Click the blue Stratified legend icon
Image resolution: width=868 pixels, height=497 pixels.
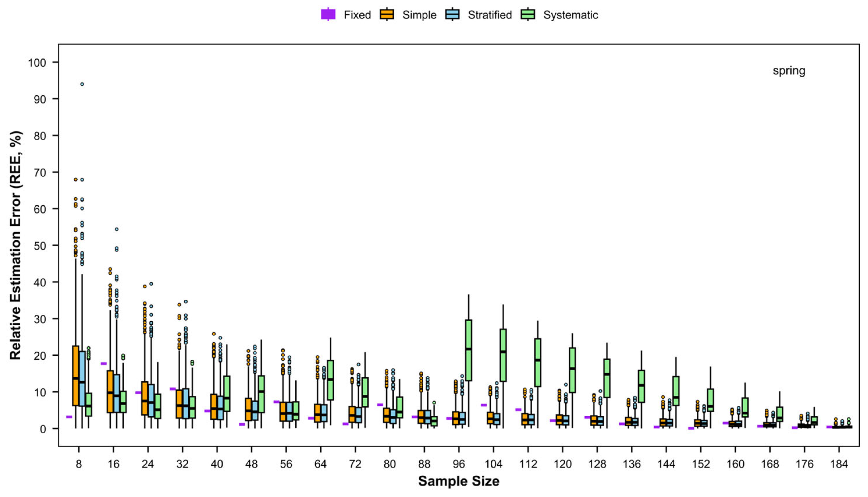coord(452,15)
